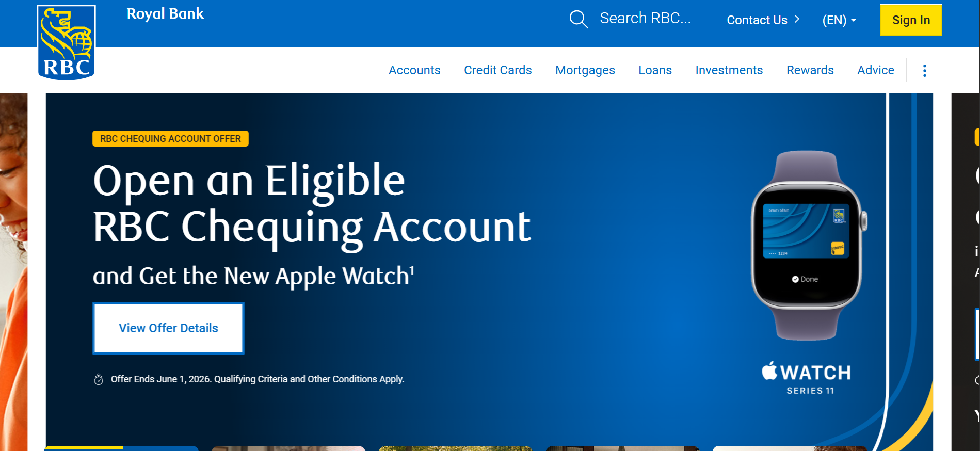
Task: Open the Credit Cards menu
Action: (x=497, y=70)
